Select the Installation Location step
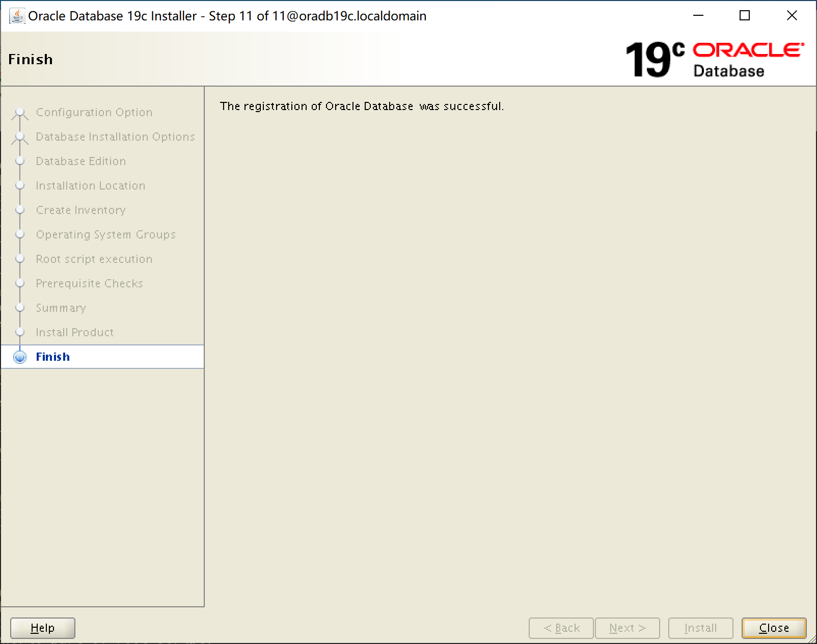The width and height of the screenshot is (817, 644). coord(91,185)
